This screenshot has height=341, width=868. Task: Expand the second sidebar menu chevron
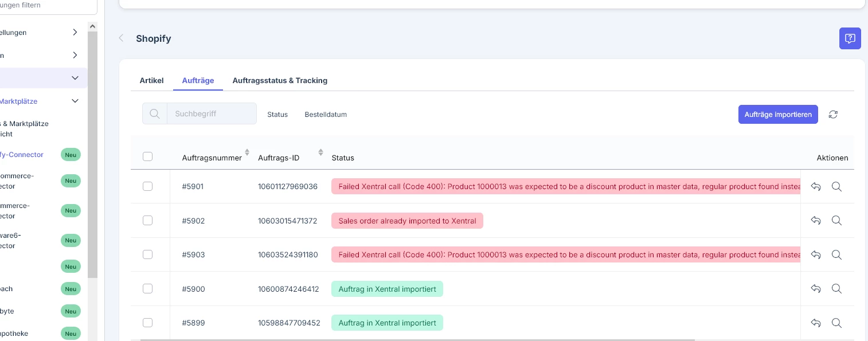click(x=75, y=56)
